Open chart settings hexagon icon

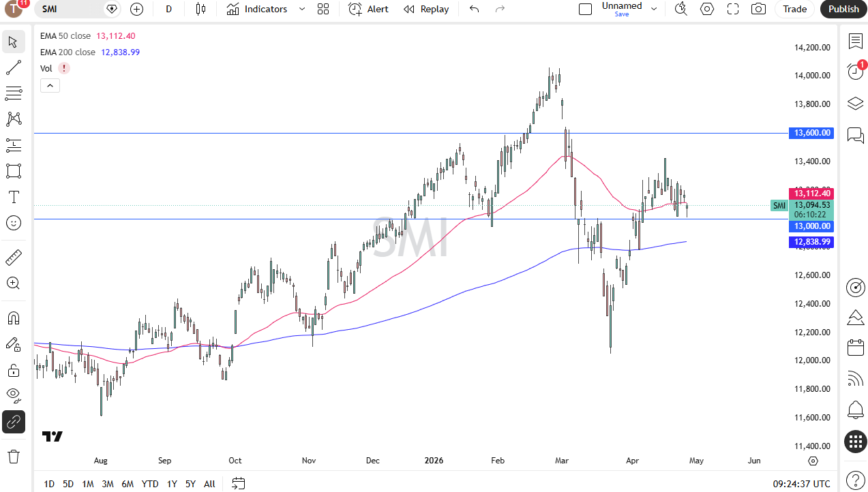coord(707,9)
